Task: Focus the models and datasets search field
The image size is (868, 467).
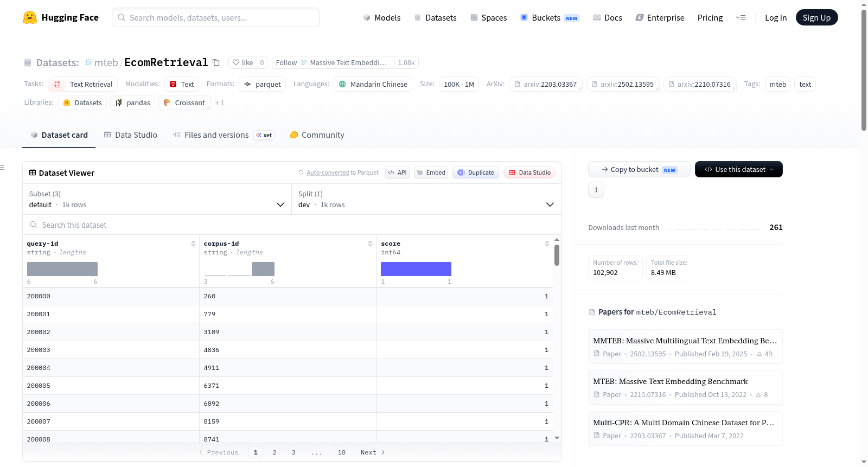Action: [x=216, y=17]
